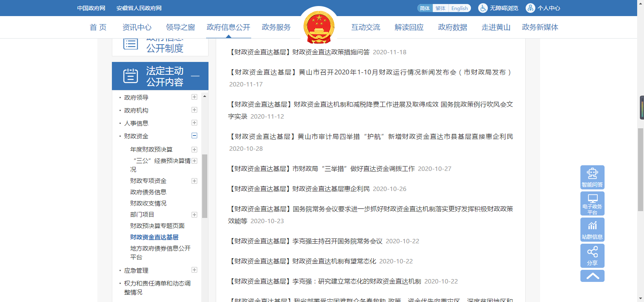Open the 站群信息 chart icon

click(592, 229)
